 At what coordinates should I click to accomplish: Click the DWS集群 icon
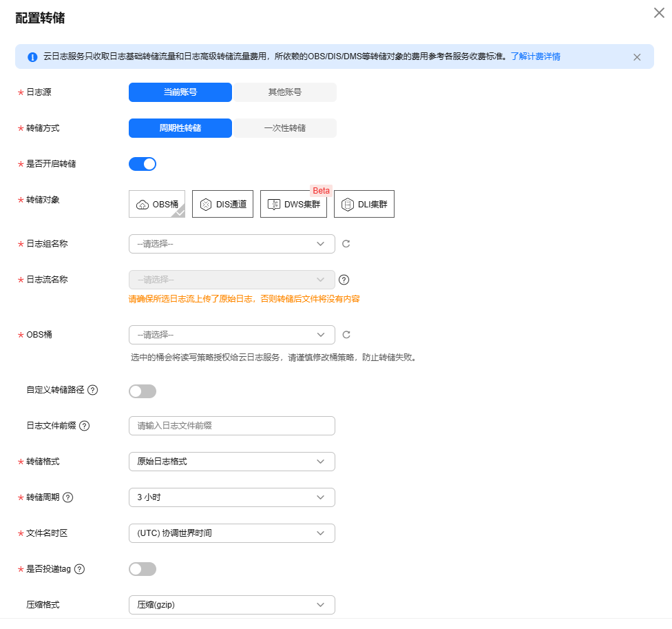point(274,205)
